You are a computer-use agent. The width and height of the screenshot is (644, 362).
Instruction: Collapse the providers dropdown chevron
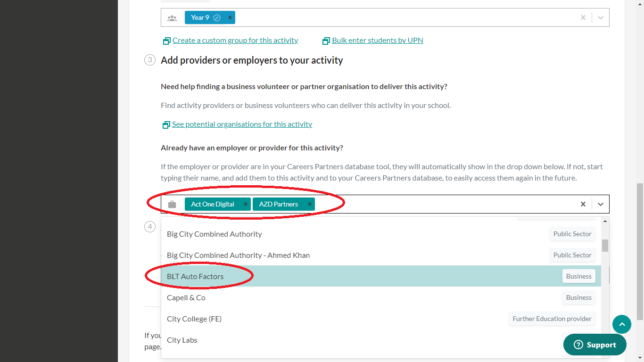[x=601, y=204]
